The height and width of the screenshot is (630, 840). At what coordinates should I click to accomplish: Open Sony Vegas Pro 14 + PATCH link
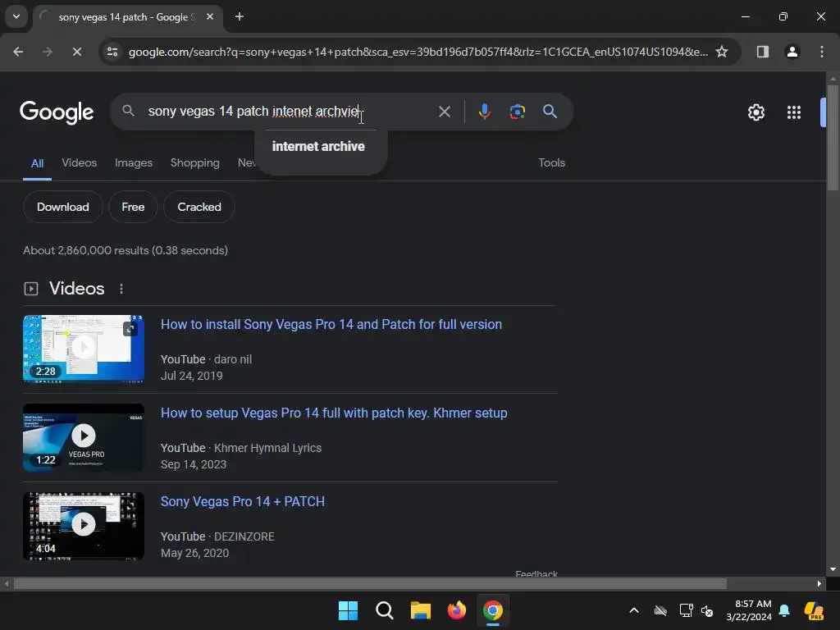coord(243,501)
